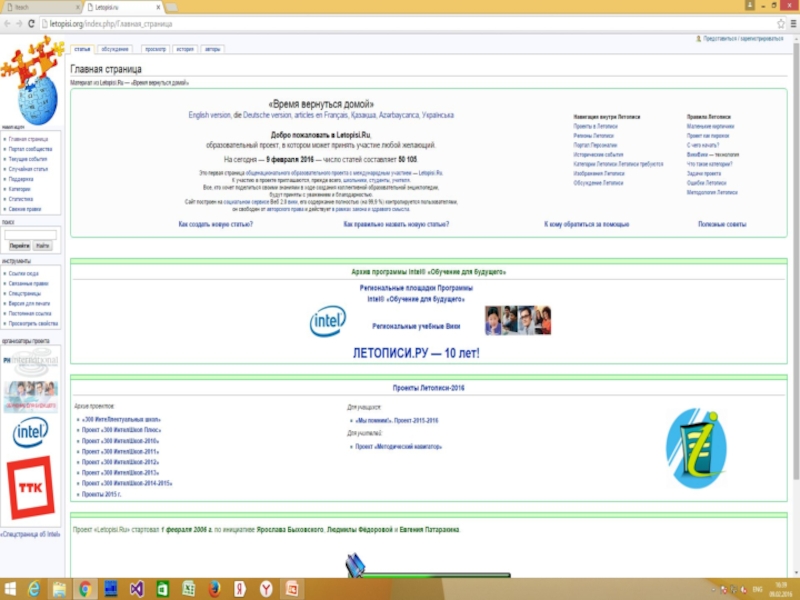Launch Internet Explorer from taskbar
800x600 pixels.
pyautogui.click(x=34, y=589)
